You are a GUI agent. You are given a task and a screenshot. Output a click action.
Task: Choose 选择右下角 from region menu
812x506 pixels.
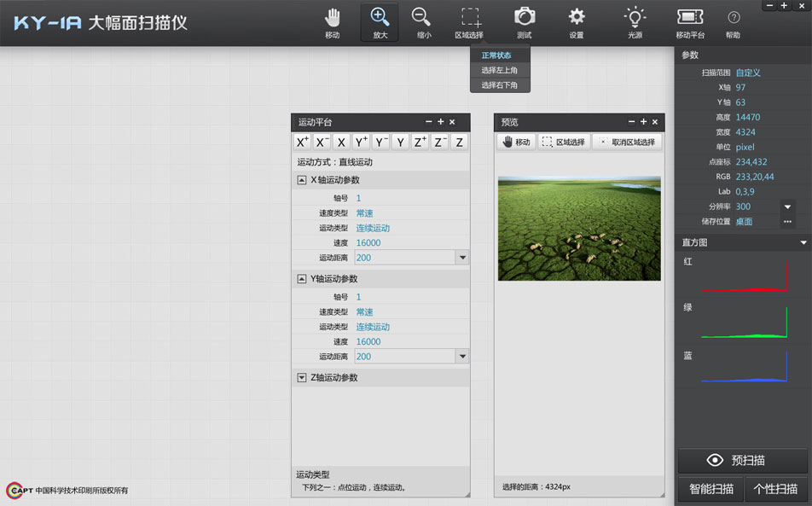(499, 85)
